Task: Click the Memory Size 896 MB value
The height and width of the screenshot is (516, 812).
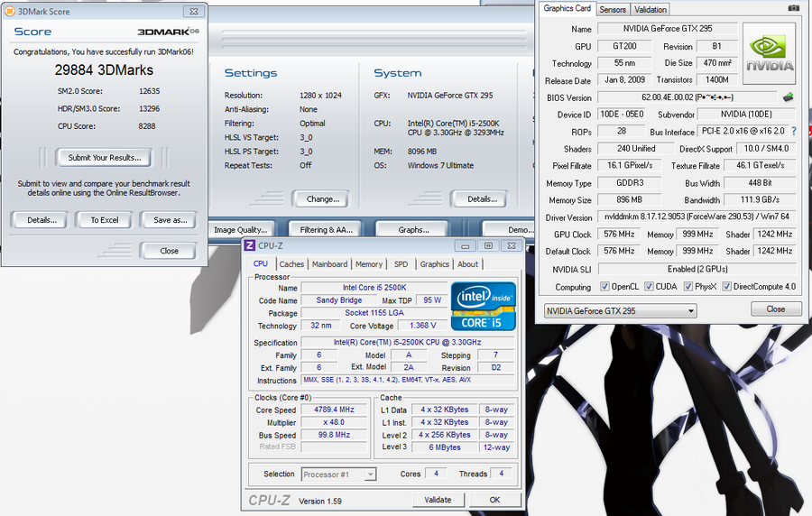Action: pos(629,199)
